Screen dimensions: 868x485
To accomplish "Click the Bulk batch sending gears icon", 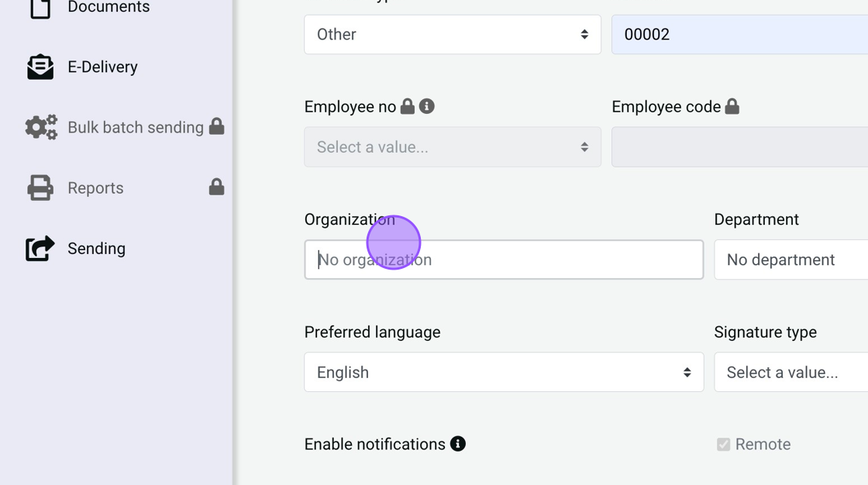I will [41, 127].
